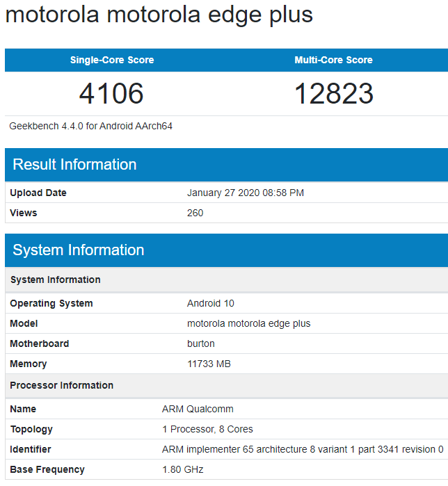The height and width of the screenshot is (486, 448).
Task: Click the page title 'motorola motorola edge plus'
Action: (x=159, y=15)
